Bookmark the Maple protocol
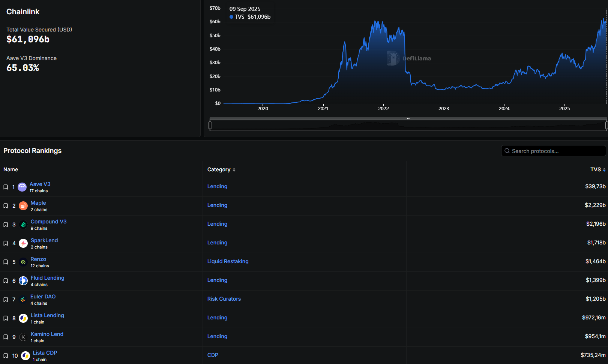Screen dimensions: 608x364 (x=6, y=206)
